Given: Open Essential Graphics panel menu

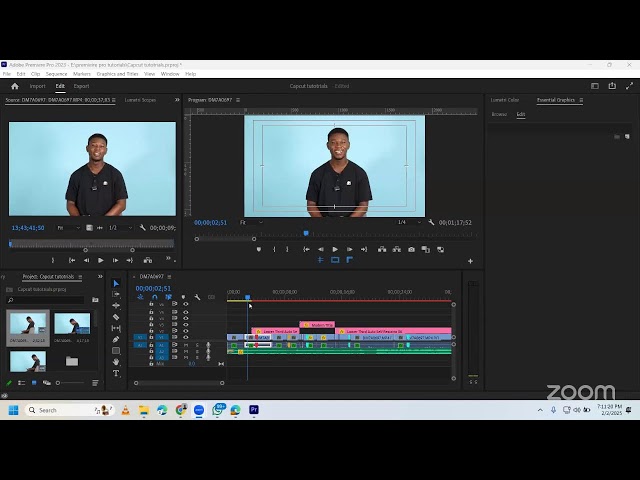Looking at the screenshot, I should click(581, 100).
